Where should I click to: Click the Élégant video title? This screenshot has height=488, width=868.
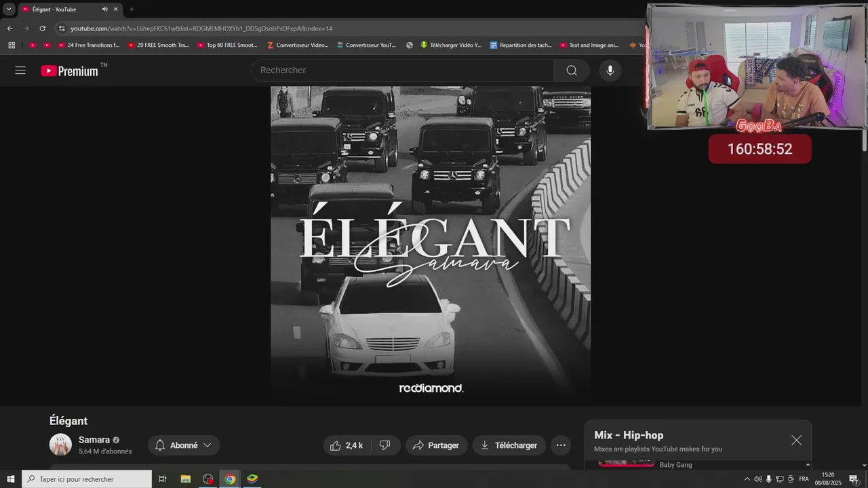tap(68, 421)
